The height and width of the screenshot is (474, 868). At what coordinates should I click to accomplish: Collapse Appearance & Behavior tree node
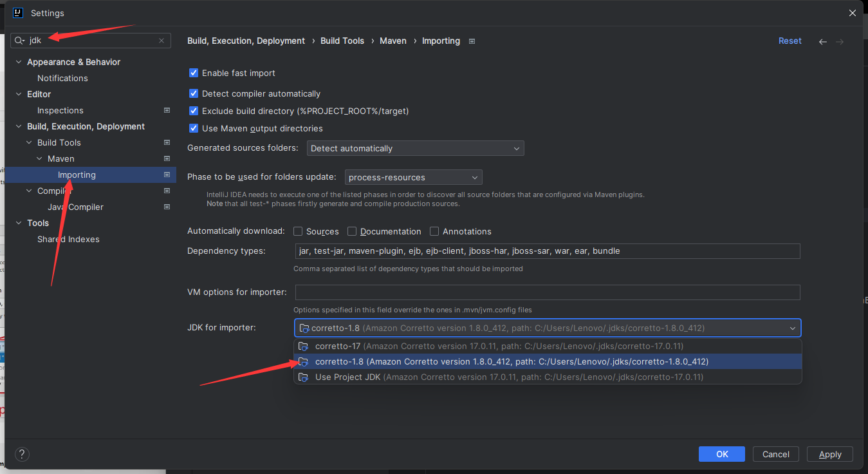click(19, 62)
